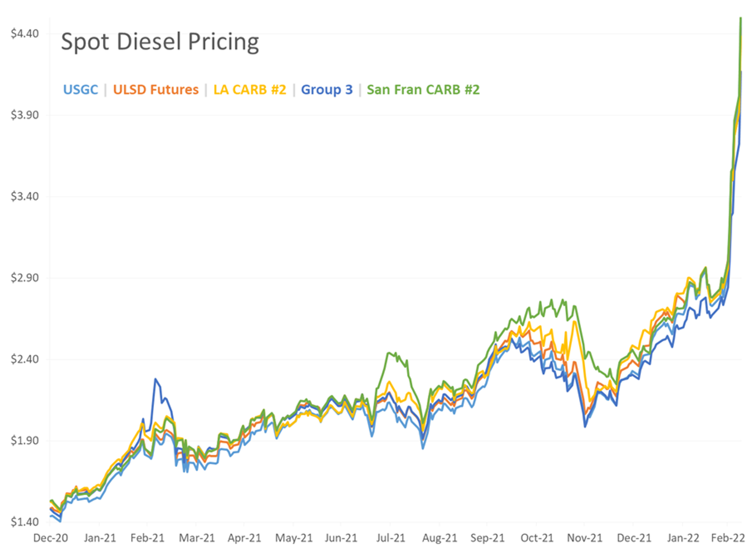Select the USGC legend label
Viewport: 756px width, 548px height.
click(81, 90)
